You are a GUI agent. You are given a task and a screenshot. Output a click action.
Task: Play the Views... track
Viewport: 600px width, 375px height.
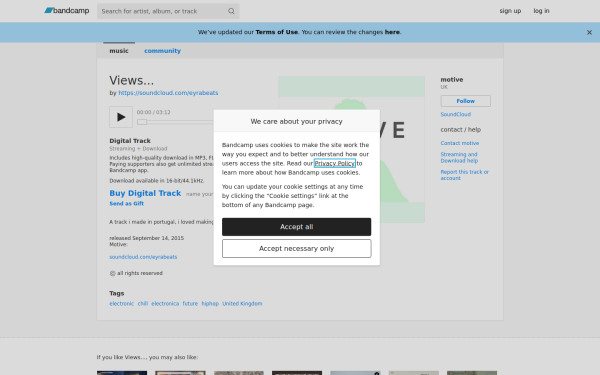(x=121, y=117)
